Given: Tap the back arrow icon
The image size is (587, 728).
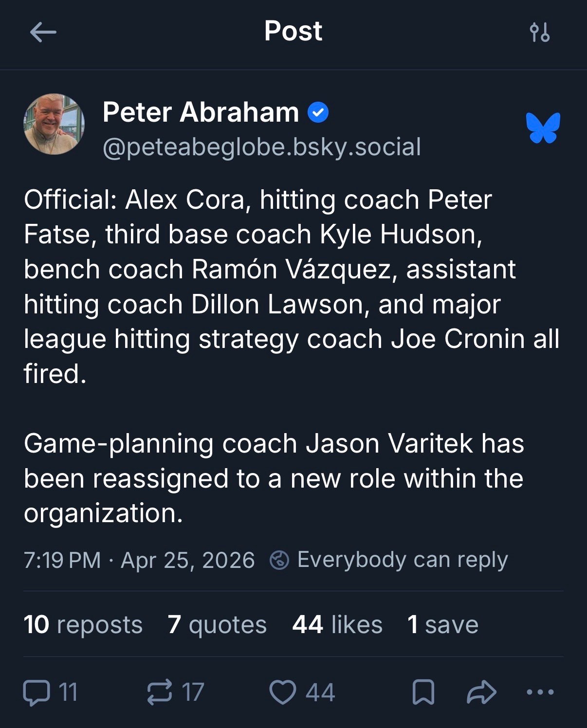Looking at the screenshot, I should (43, 33).
